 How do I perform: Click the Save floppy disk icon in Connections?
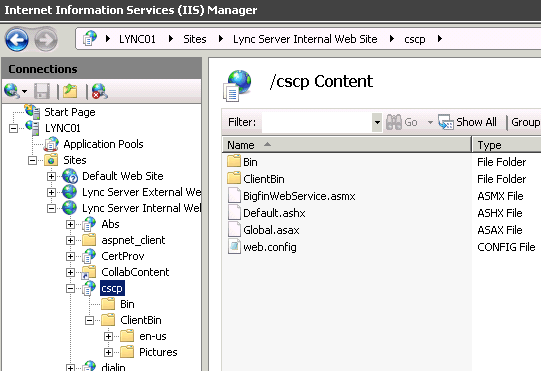pos(42,91)
